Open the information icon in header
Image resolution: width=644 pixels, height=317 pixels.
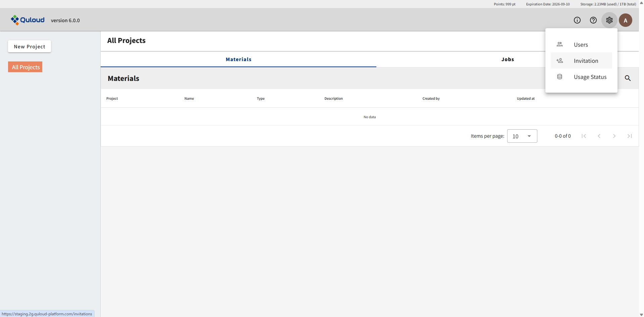pyautogui.click(x=577, y=20)
